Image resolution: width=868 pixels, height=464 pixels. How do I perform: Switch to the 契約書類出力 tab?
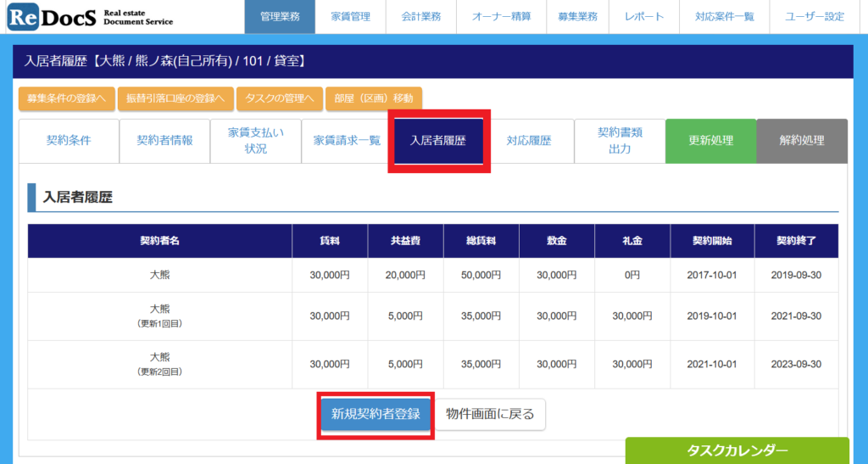click(x=620, y=141)
